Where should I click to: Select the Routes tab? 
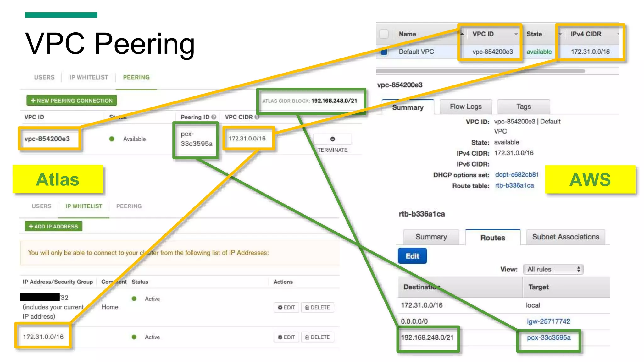493,238
